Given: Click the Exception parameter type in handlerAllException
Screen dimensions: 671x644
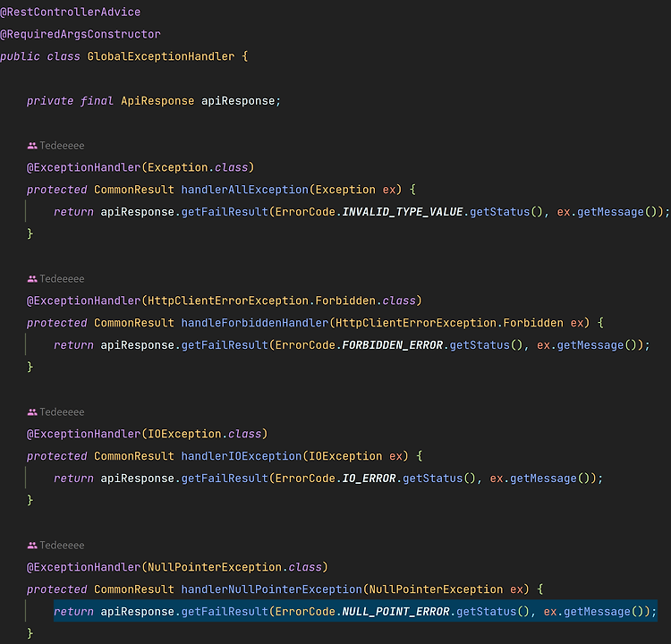Looking at the screenshot, I should pos(345,190).
